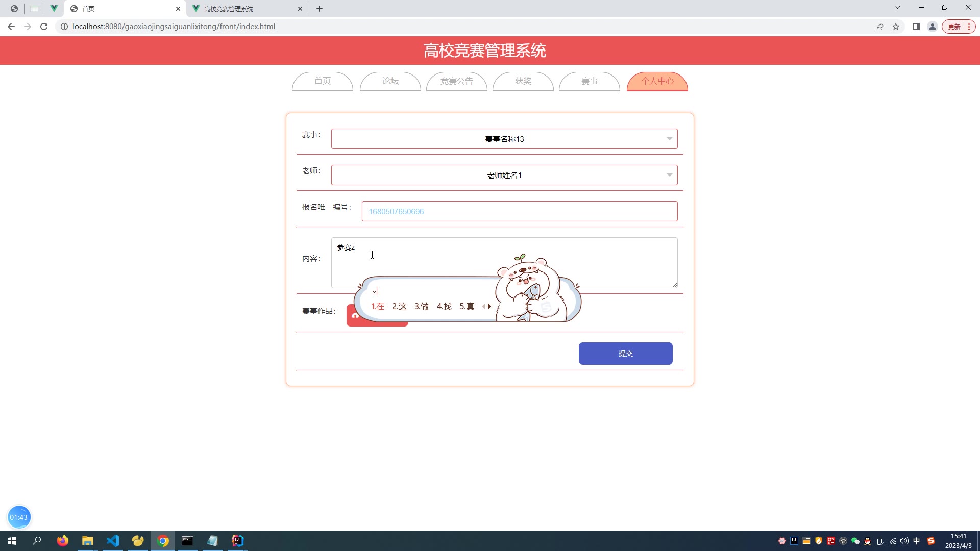The width and height of the screenshot is (980, 551).
Task: Open IntelliJ IDEA from taskbar
Action: click(x=238, y=541)
